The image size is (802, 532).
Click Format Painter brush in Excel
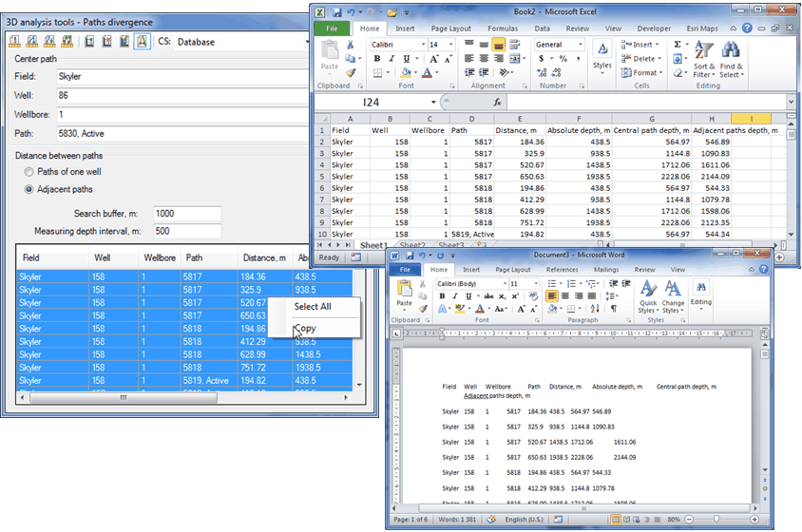(x=351, y=72)
